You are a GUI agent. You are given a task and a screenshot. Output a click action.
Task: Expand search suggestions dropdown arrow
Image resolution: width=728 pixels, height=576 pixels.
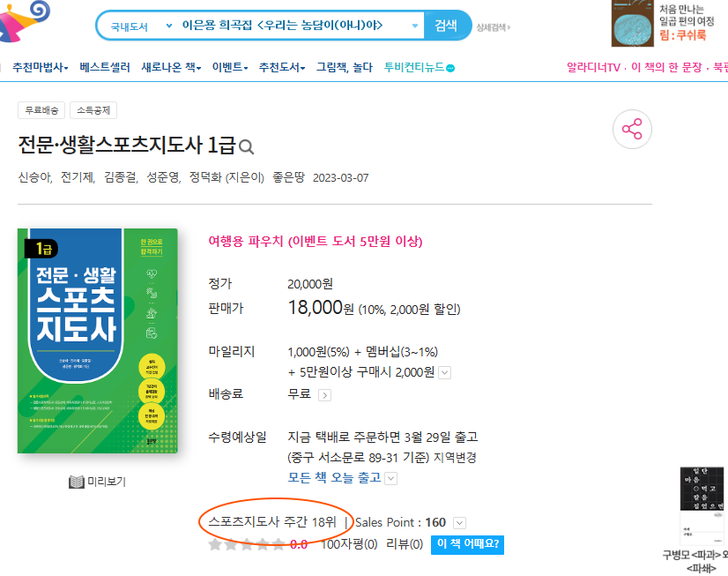(x=415, y=26)
